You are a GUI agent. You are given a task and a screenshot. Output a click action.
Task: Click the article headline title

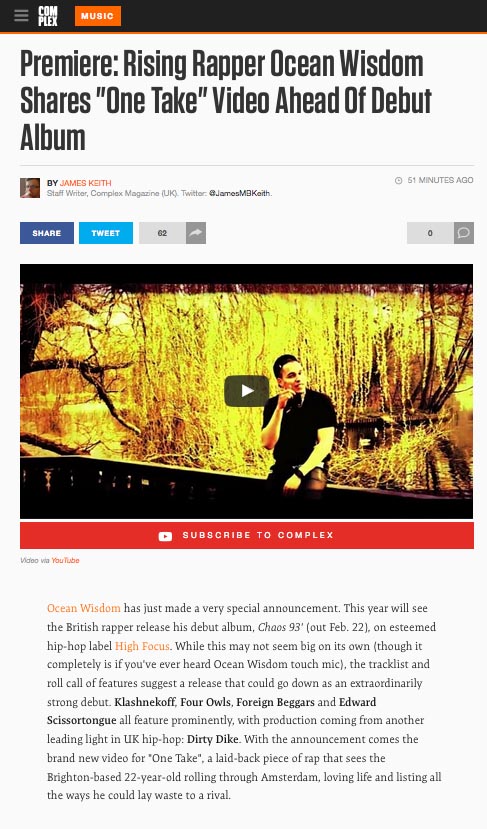pyautogui.click(x=226, y=100)
